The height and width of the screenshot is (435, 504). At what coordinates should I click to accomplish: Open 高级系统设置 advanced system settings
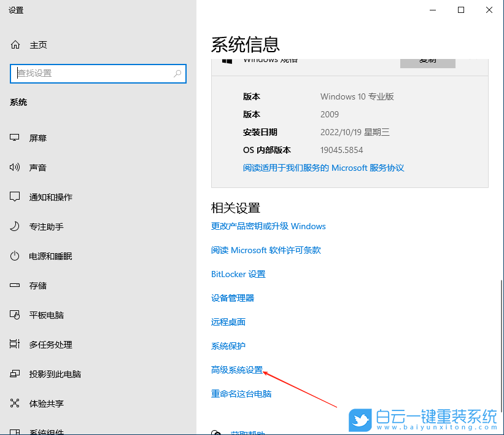pos(236,369)
